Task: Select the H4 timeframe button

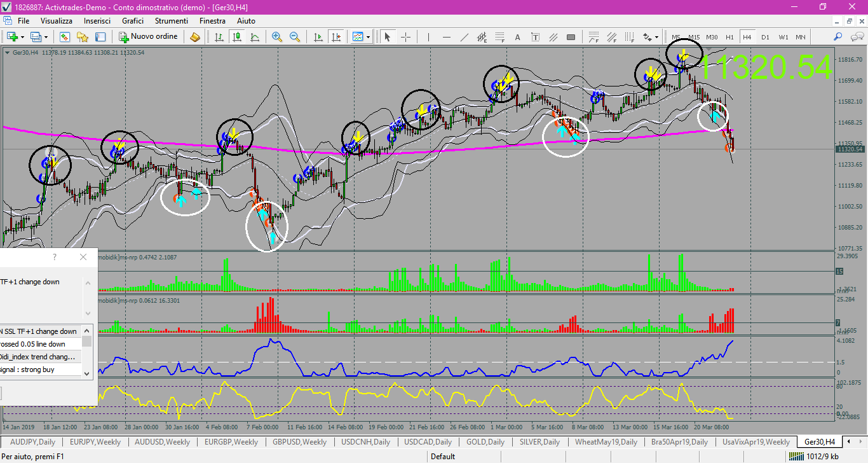Action: pos(747,37)
